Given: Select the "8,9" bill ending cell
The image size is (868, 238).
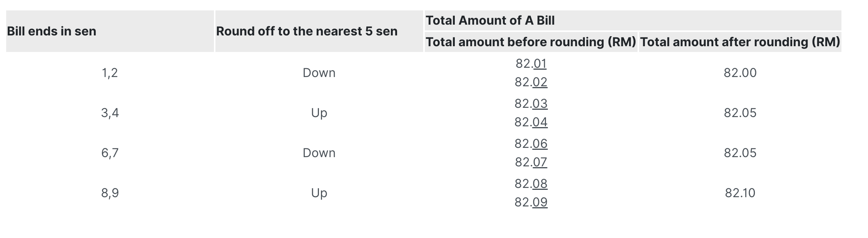Looking at the screenshot, I should click(110, 193).
